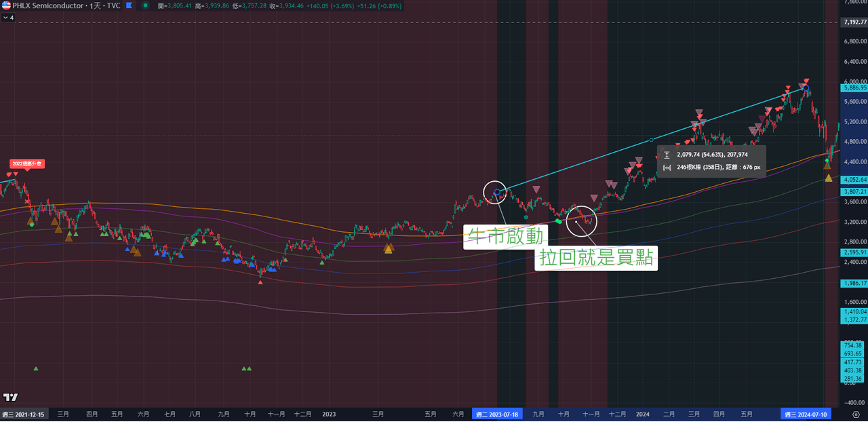Viewport: 868px width, 424px height.
Task: Click the 417.73 indicator value label
Action: pyautogui.click(x=853, y=362)
